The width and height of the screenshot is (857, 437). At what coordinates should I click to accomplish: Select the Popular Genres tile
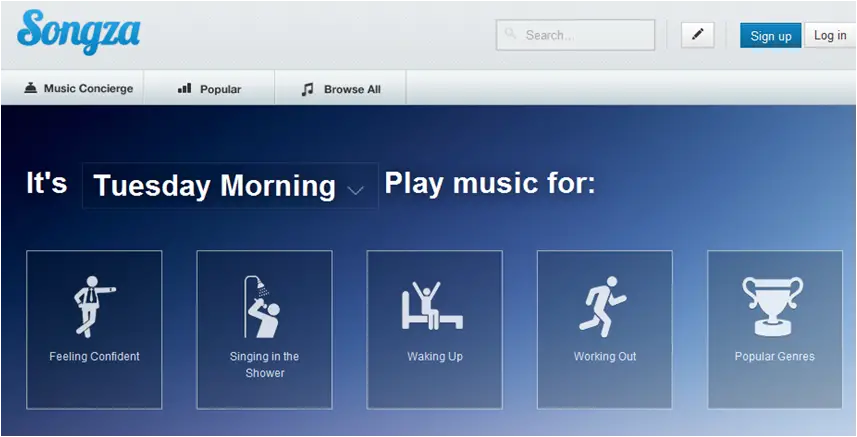pyautogui.click(x=775, y=329)
